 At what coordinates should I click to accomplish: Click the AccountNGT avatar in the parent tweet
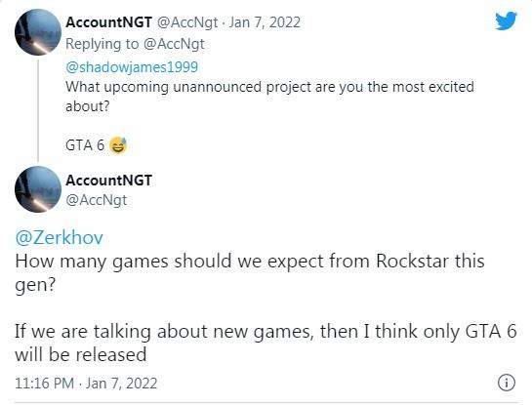coord(38,32)
